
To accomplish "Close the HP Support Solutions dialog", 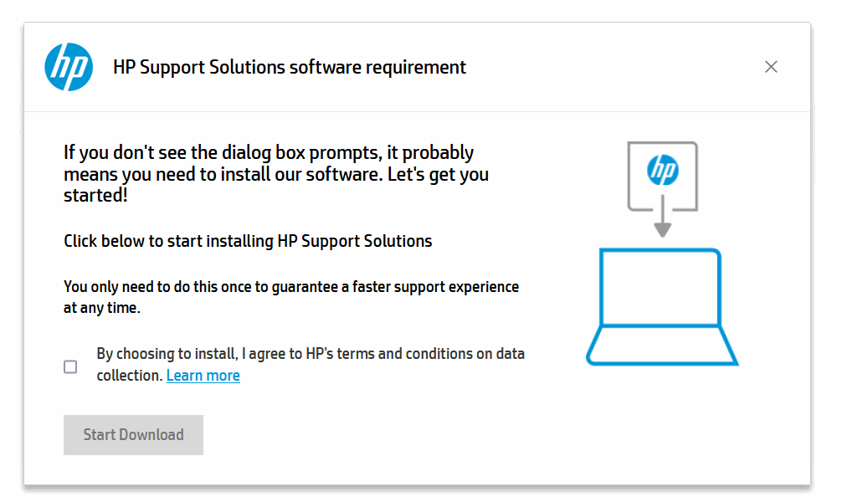I will coord(771,67).
